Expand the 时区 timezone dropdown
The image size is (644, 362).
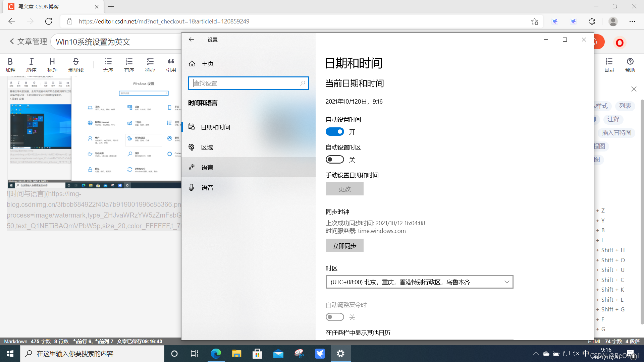419,282
